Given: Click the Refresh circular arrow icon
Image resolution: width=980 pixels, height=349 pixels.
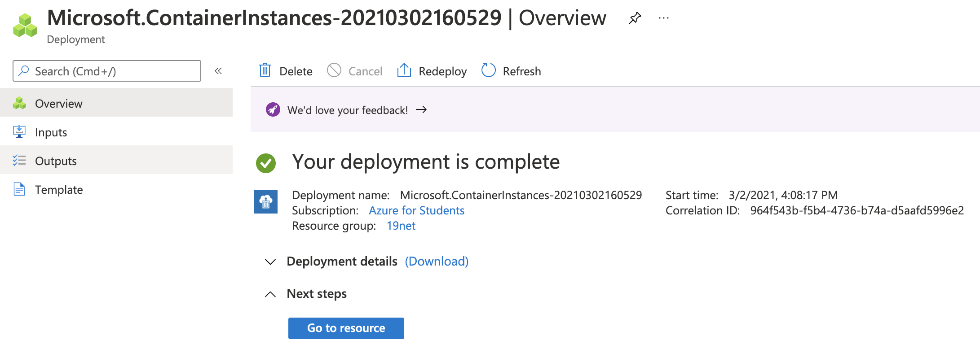Looking at the screenshot, I should (x=488, y=70).
